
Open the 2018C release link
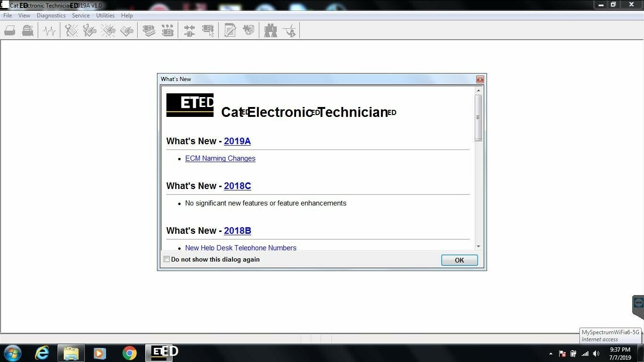tap(237, 186)
